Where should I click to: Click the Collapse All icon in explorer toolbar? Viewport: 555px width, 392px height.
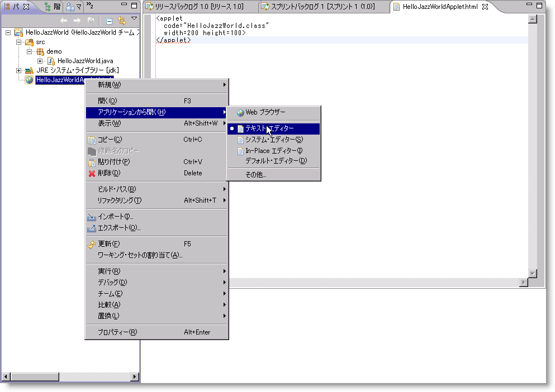click(x=109, y=21)
